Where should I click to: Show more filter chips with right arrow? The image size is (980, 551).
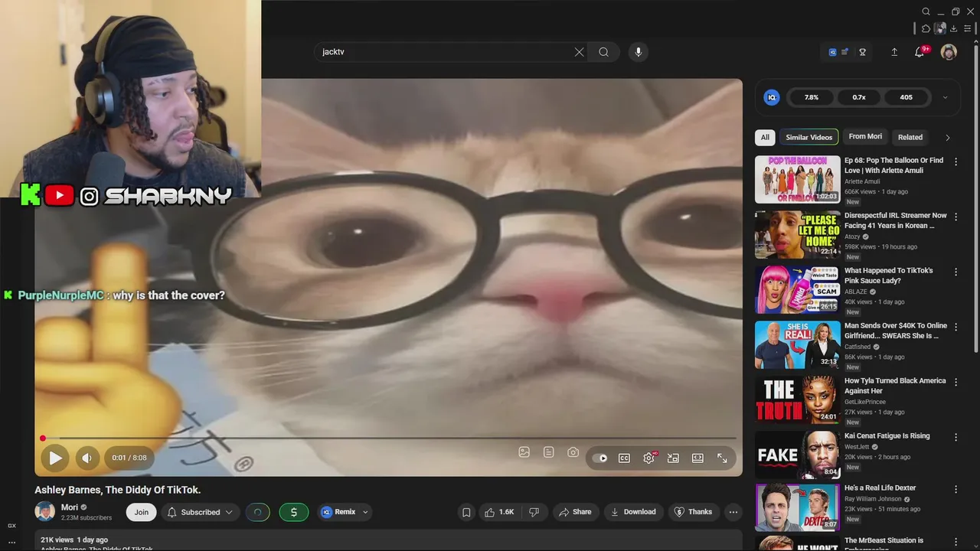(947, 138)
